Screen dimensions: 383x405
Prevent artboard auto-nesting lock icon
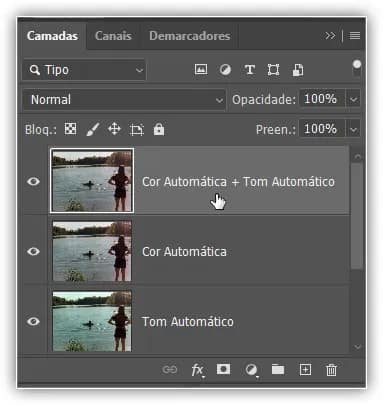pyautogui.click(x=137, y=129)
